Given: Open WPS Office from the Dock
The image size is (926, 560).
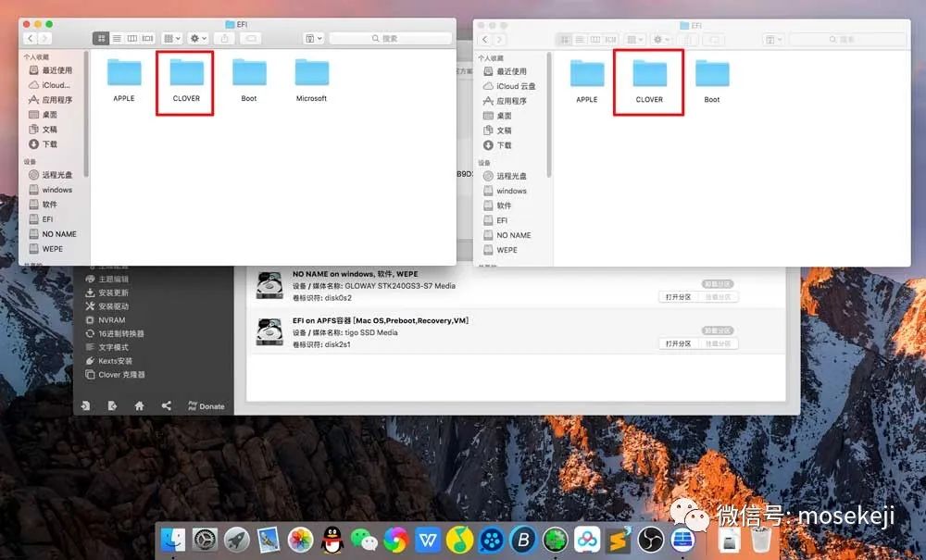Looking at the screenshot, I should pos(428,540).
